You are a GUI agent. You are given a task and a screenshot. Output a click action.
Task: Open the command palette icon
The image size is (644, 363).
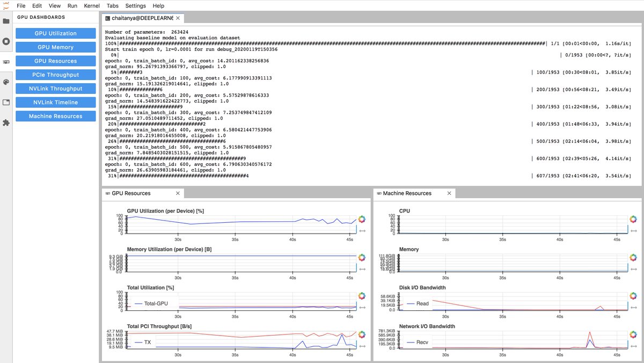[6, 82]
